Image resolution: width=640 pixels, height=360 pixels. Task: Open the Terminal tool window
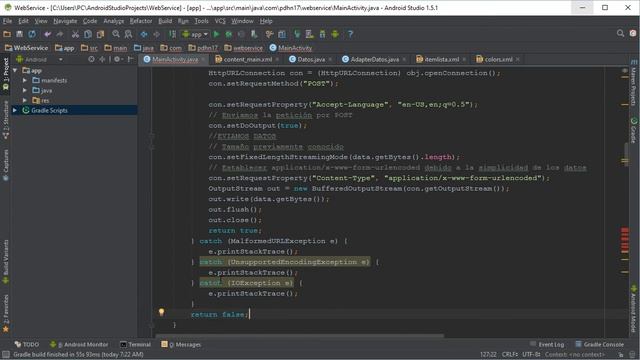(136, 344)
